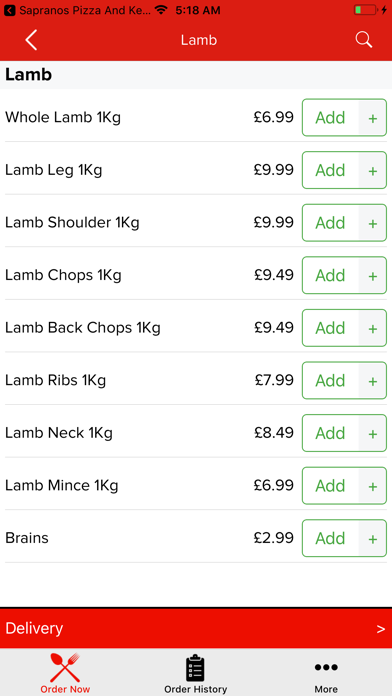Add Lamb Chops 1Kg to order
This screenshot has width=392, height=696.
click(330, 275)
